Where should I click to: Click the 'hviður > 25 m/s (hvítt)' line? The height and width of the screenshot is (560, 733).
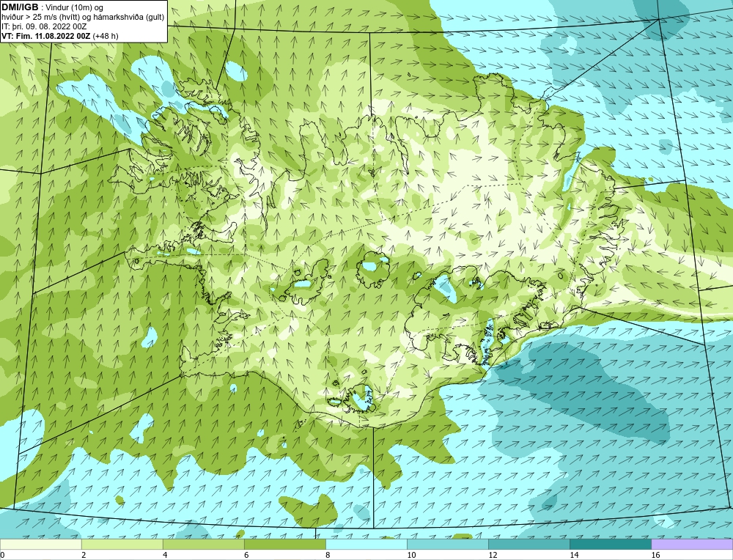pos(40,17)
